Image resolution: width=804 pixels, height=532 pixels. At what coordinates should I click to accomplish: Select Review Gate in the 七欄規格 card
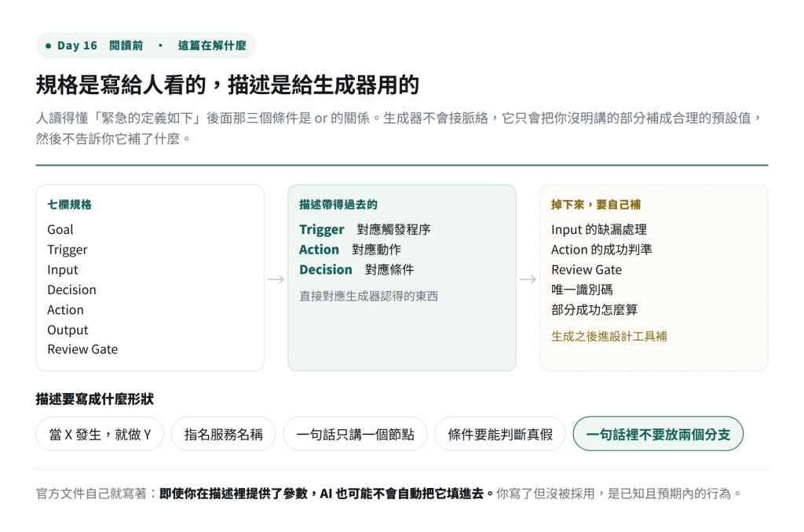point(82,349)
